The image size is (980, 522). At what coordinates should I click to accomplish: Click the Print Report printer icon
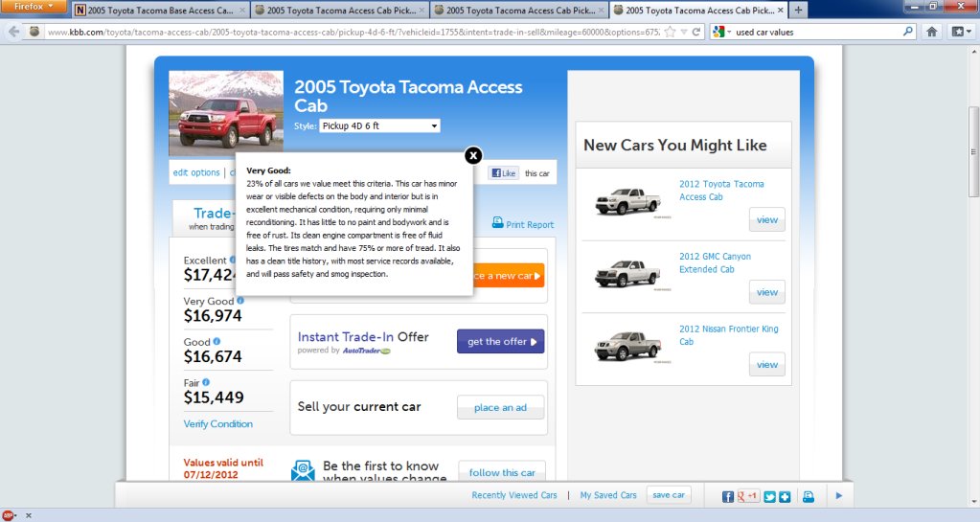(x=497, y=222)
